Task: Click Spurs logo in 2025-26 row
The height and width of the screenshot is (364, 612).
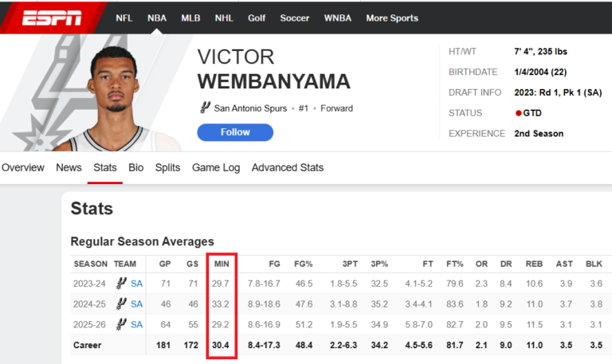Action: (x=122, y=324)
